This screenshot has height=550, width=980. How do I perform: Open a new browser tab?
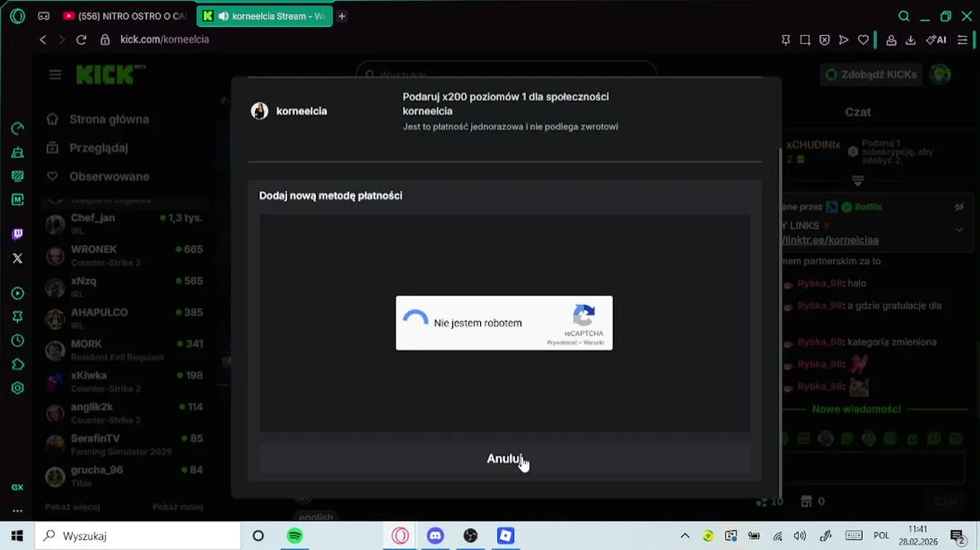point(342,16)
